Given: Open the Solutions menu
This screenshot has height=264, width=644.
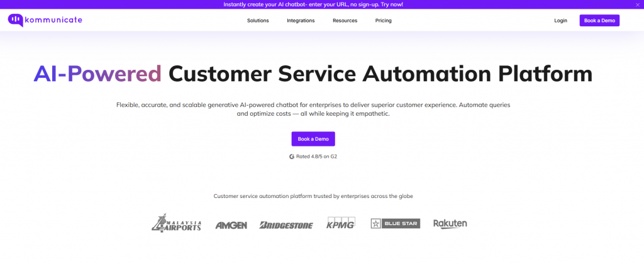Looking at the screenshot, I should (x=258, y=21).
